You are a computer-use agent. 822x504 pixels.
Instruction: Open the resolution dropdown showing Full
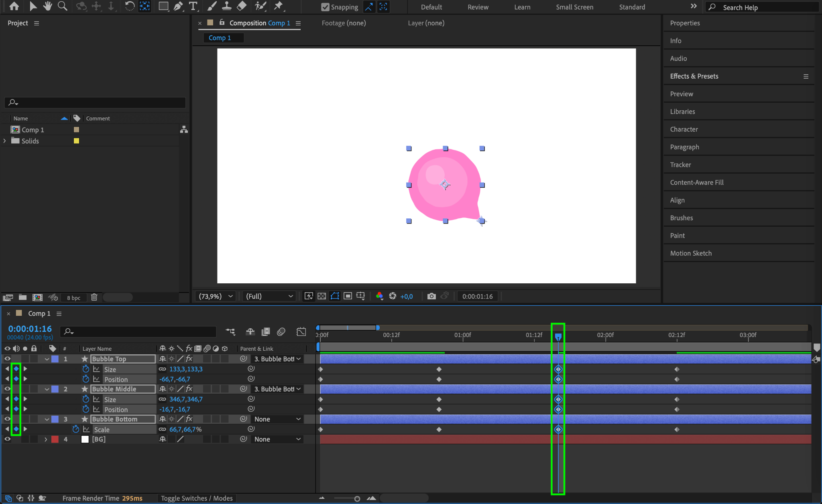269,296
